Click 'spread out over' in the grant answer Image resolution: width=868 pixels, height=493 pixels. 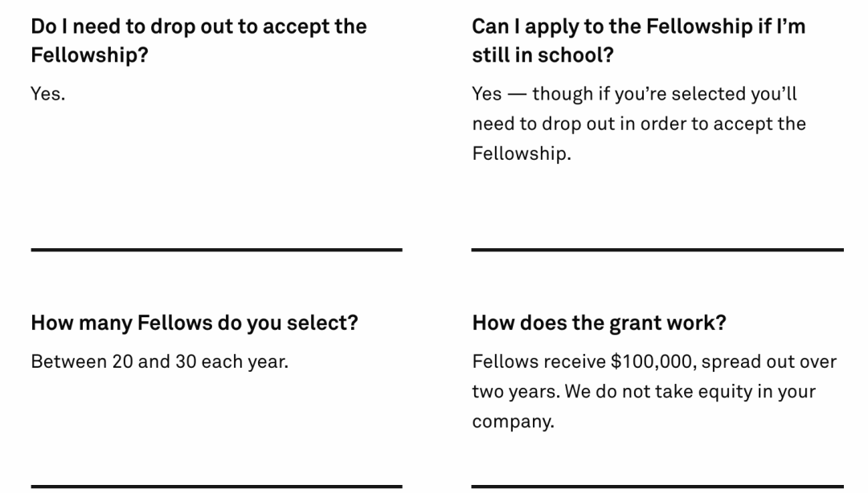(x=769, y=361)
